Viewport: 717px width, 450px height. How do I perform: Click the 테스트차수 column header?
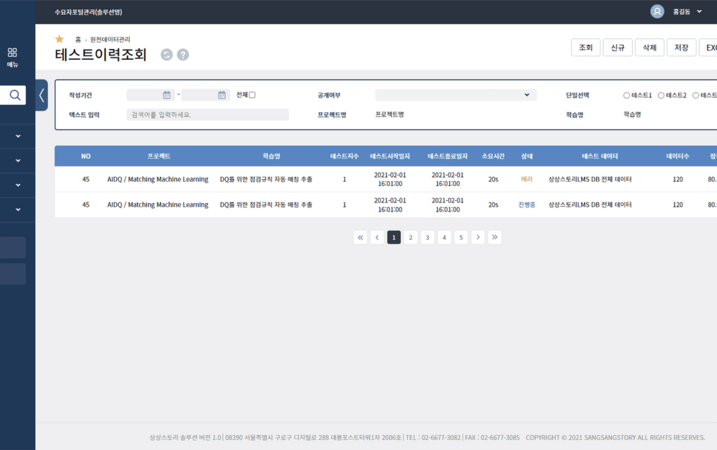coord(344,156)
